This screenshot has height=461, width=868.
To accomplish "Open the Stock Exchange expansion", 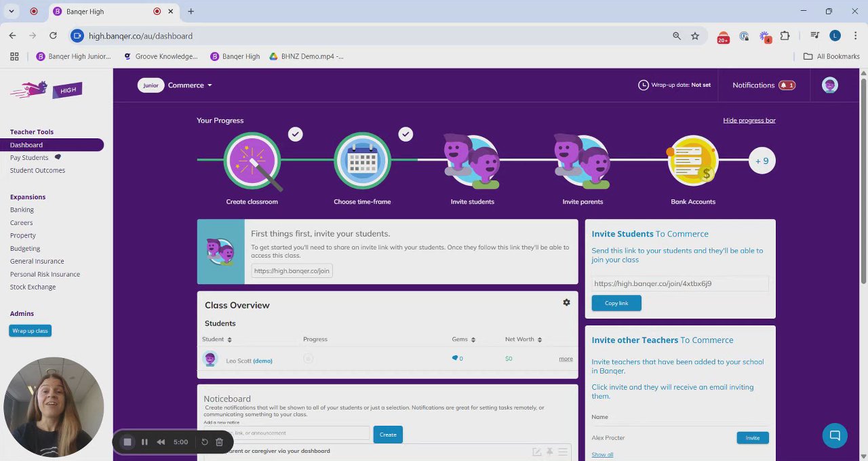I will [x=33, y=287].
